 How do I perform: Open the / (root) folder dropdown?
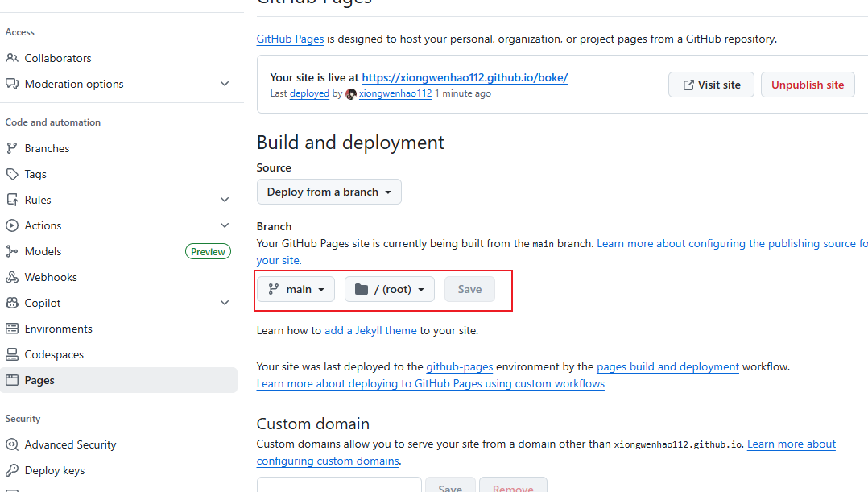click(390, 289)
